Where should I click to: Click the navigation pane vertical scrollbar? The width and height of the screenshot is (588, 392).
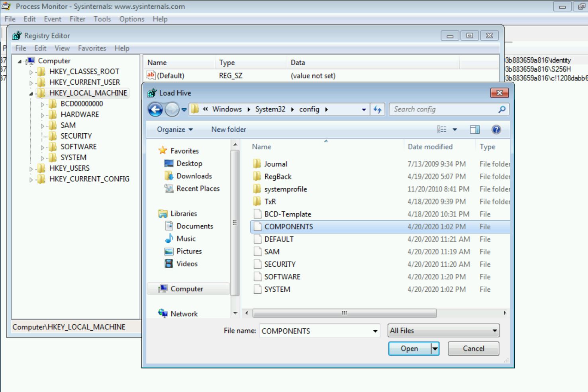[235, 223]
